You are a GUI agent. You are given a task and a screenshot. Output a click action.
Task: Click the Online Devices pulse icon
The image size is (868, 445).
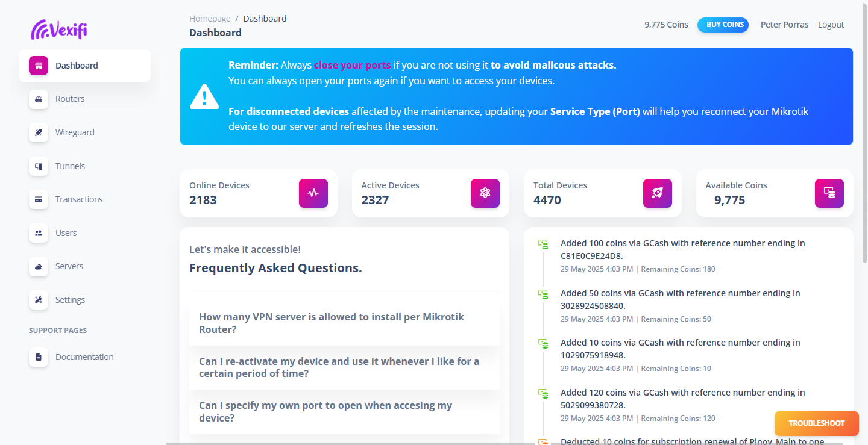point(313,193)
